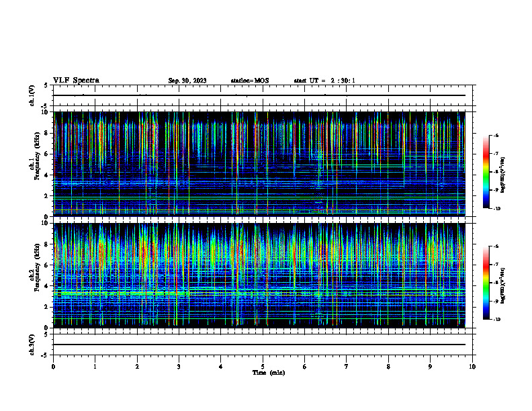
Task: Click the ch.1 colorbar log(PSD) label
Action: coord(503,175)
